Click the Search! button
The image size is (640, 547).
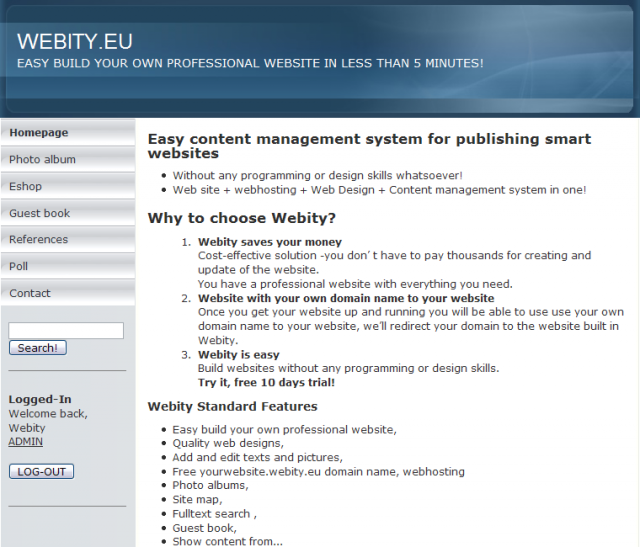(38, 348)
